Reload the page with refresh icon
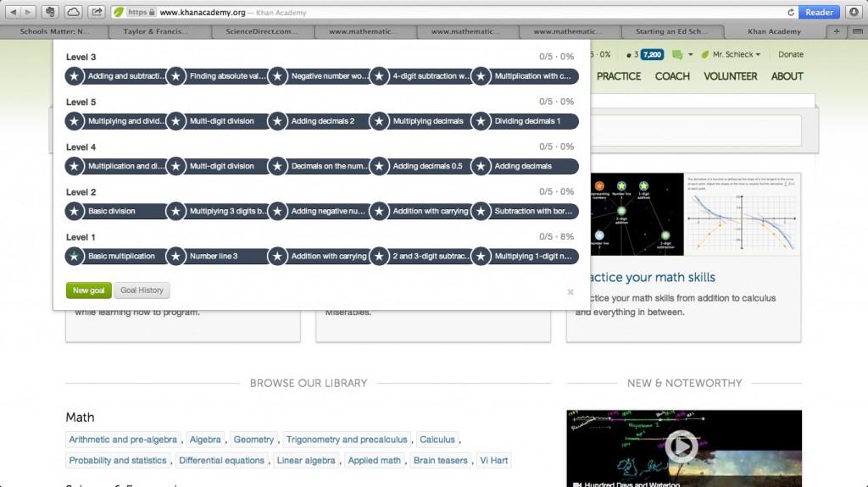Screen dimensions: 868x487 [791, 12]
